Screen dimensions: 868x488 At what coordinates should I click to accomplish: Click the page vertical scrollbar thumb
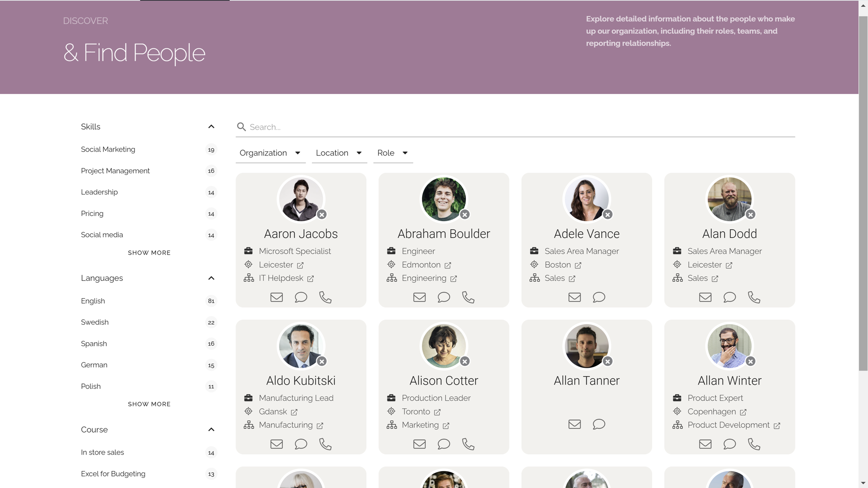click(x=863, y=194)
